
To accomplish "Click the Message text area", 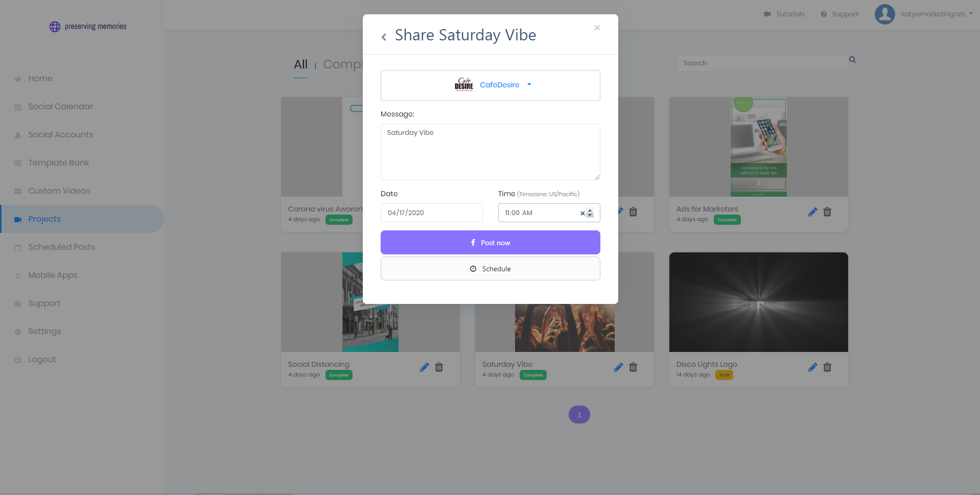I will [x=490, y=152].
